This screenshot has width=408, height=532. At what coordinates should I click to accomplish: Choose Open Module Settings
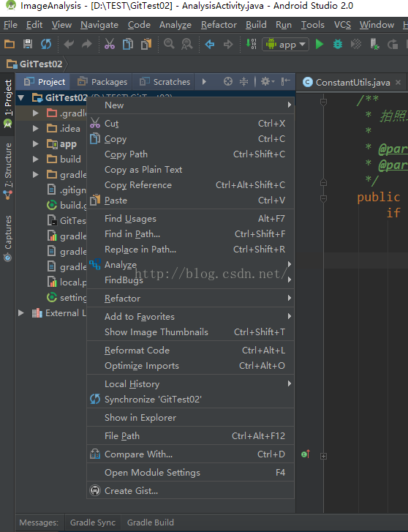click(x=190, y=473)
